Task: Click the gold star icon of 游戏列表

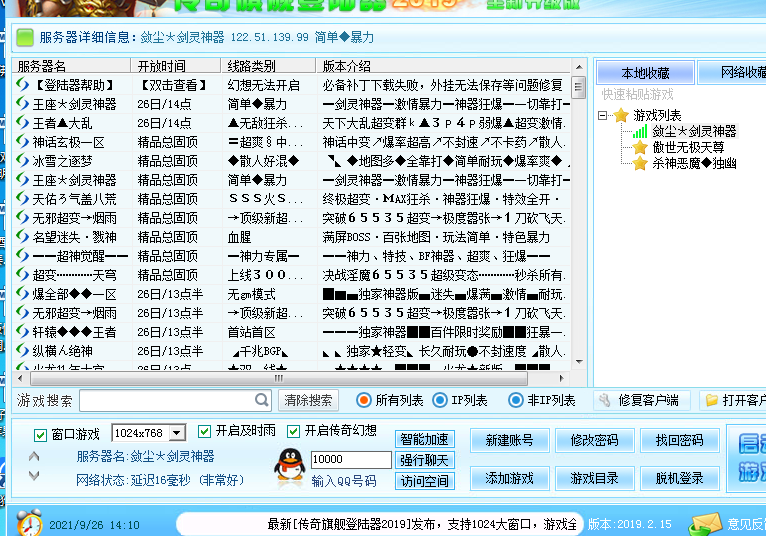Action: tap(621, 115)
